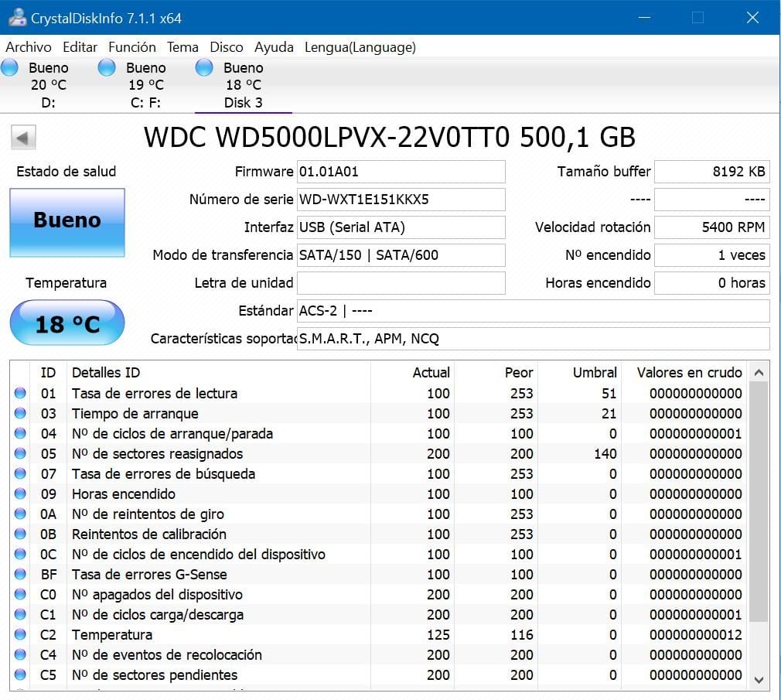Click status orb of row C5 sectores pendientes
This screenshot has width=781, height=700.
coord(20,674)
